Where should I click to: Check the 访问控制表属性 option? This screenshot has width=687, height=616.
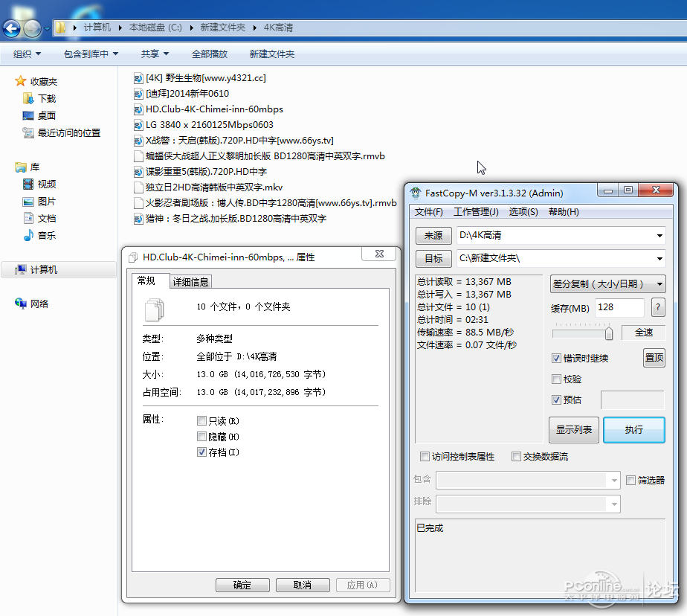click(425, 457)
